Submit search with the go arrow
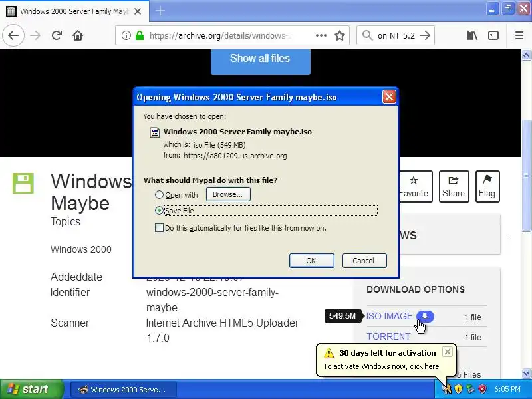This screenshot has height=399, width=532. click(x=425, y=35)
